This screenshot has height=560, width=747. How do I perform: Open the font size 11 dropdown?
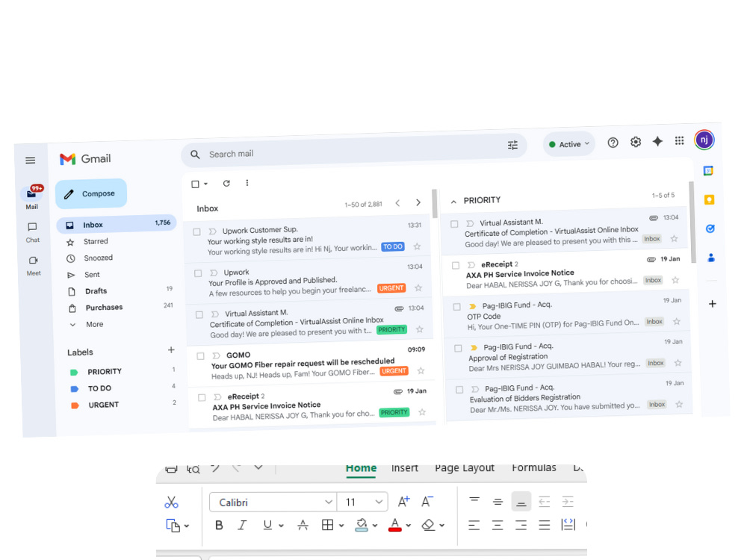379,502
